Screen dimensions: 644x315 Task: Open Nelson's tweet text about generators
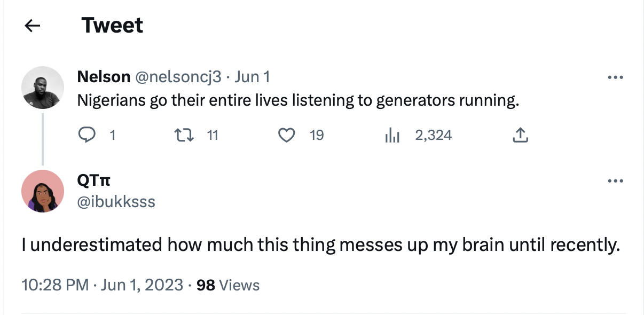point(298,100)
